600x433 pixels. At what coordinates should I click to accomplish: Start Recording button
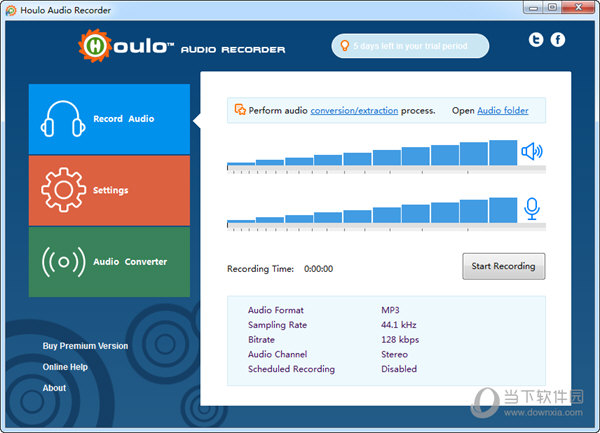coord(504,266)
